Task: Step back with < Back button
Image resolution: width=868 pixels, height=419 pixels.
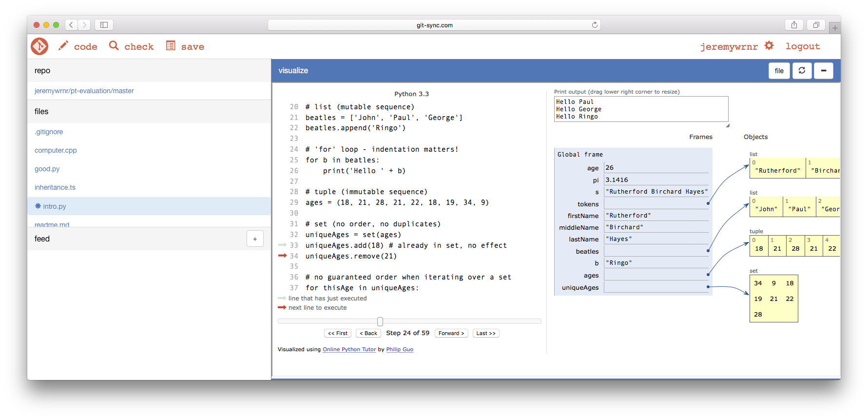Action: click(368, 333)
